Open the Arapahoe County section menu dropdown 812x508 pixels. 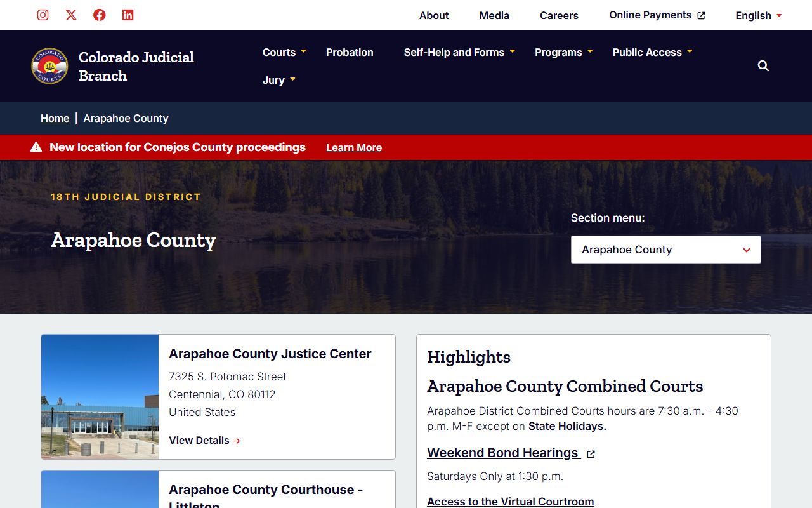pos(666,250)
